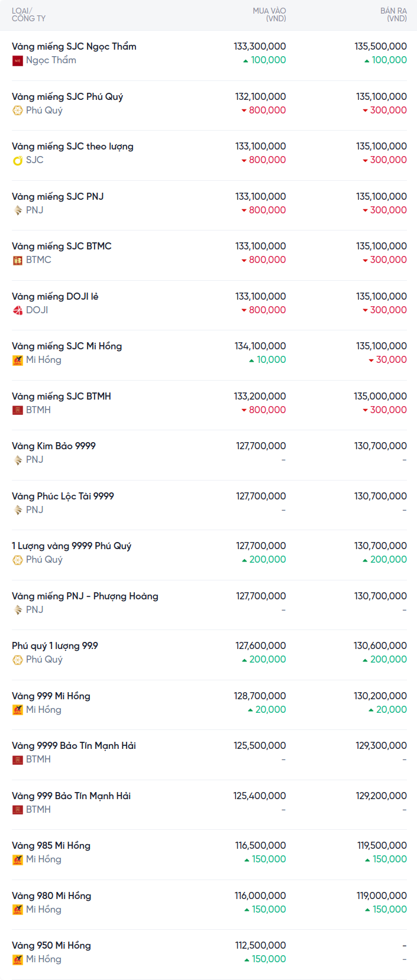Open Vàng miếng SJC theo lượng entry
Image resolution: width=417 pixels, height=980 pixels.
pyautogui.click(x=73, y=147)
